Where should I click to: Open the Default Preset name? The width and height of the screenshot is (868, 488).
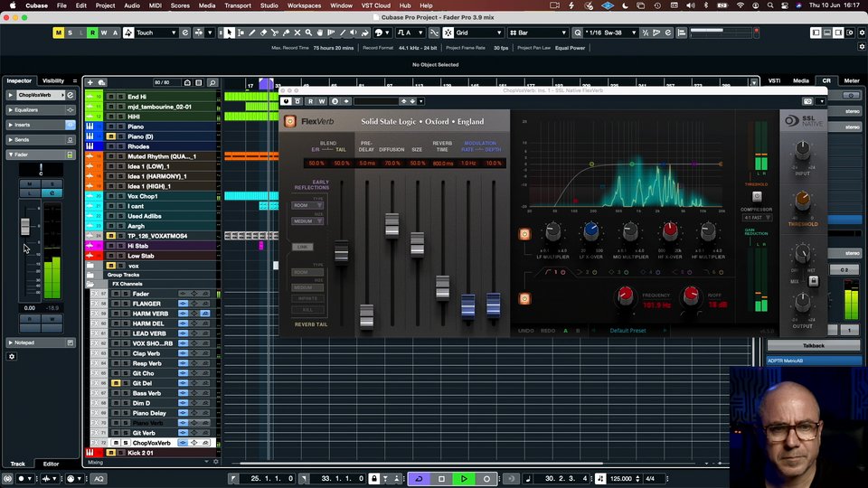click(627, 331)
